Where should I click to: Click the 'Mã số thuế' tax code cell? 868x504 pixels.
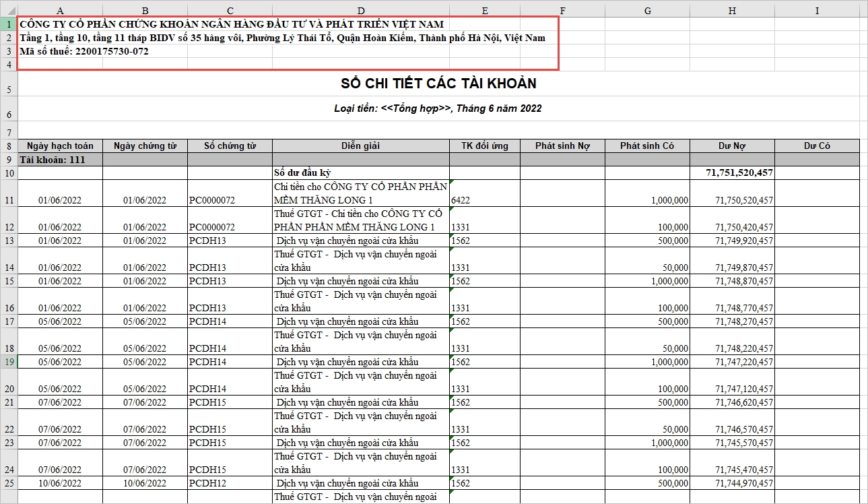(x=84, y=51)
